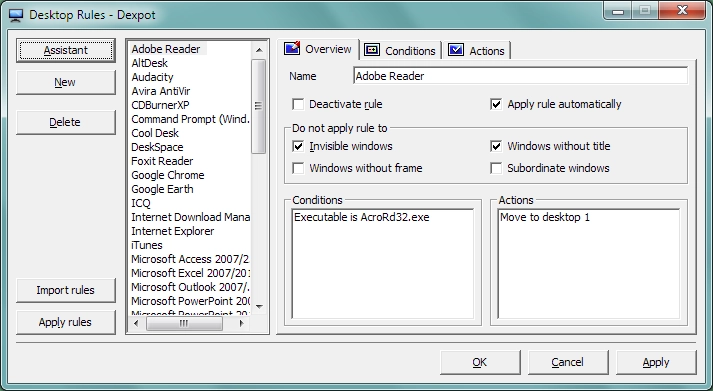Image resolution: width=713 pixels, height=391 pixels.
Task: Click the rule Name input field
Action: tap(520, 76)
